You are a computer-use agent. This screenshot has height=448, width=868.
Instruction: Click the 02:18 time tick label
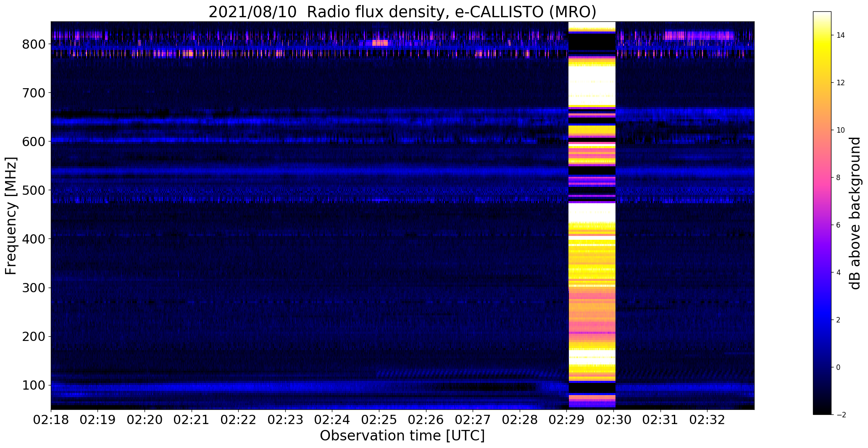point(51,420)
